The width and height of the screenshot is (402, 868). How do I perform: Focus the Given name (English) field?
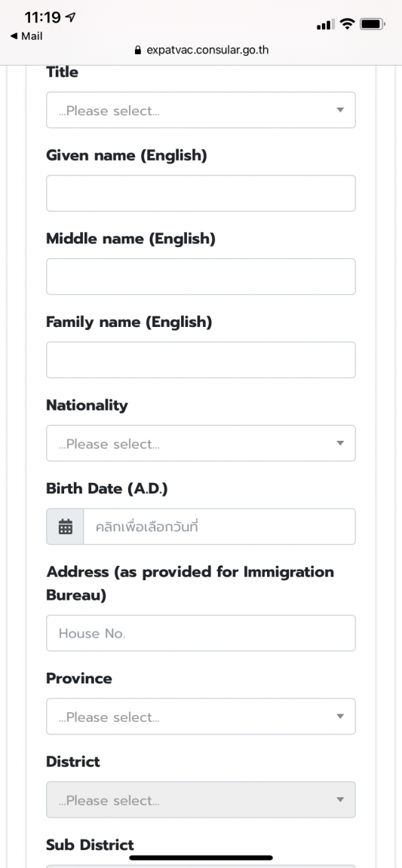201,193
